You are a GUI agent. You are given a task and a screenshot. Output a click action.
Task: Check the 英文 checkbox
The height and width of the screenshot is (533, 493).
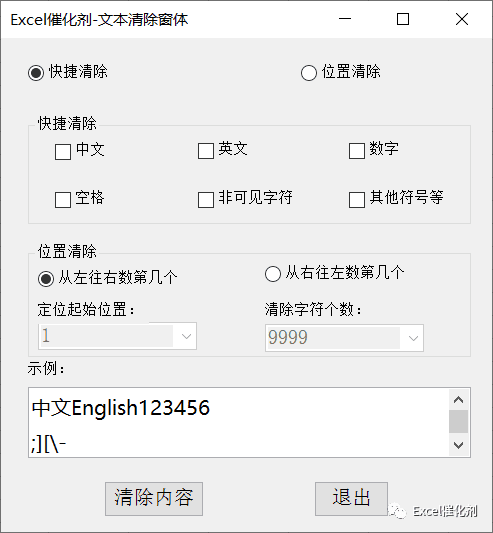[x=206, y=151]
